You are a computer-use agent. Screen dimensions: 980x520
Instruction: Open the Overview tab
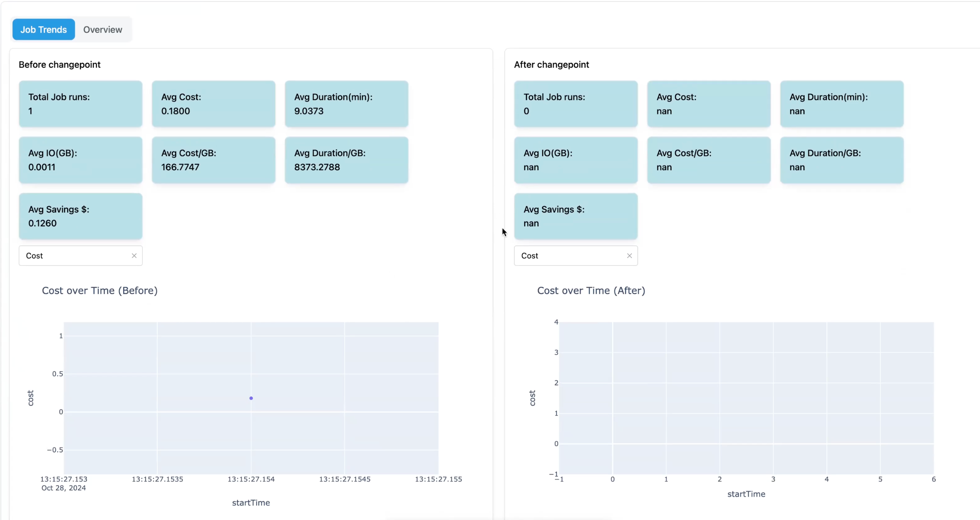(102, 29)
